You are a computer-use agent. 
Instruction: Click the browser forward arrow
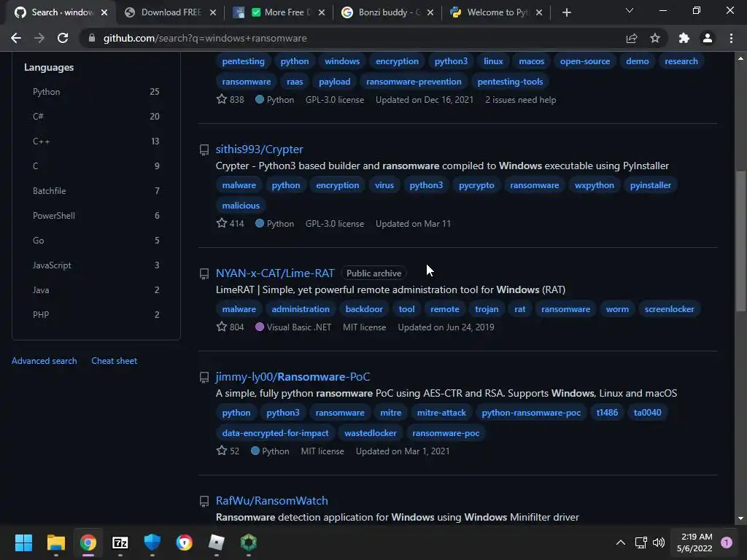coord(39,38)
